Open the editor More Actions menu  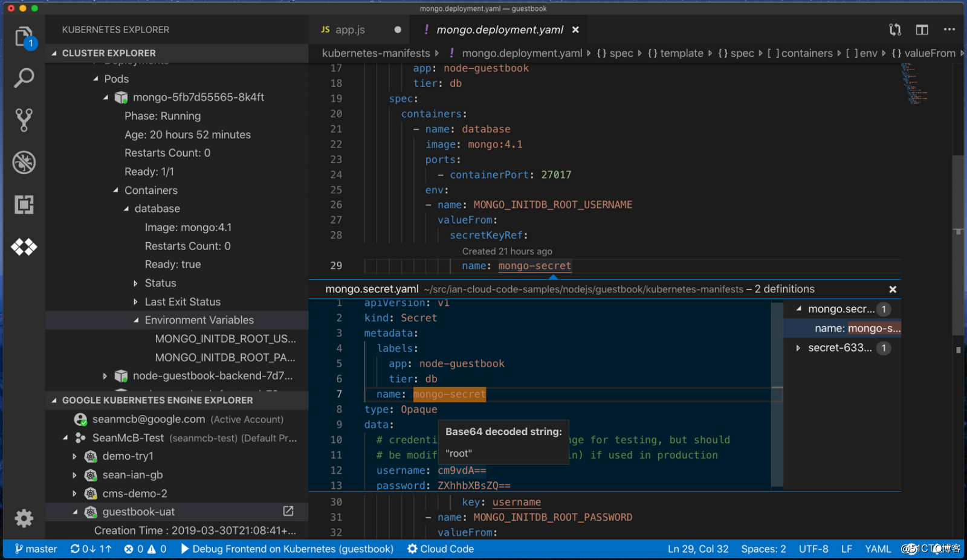click(949, 30)
